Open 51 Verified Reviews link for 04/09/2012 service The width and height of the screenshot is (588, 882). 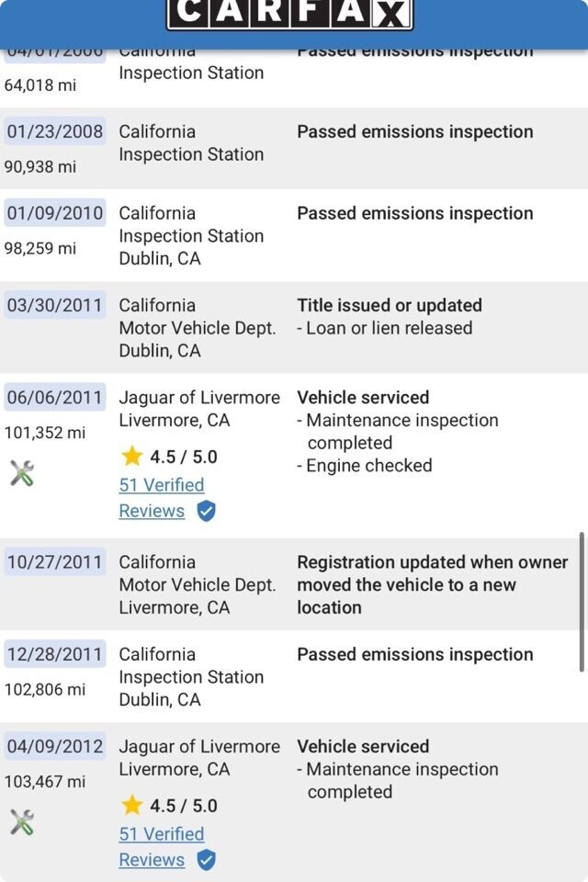point(161,834)
